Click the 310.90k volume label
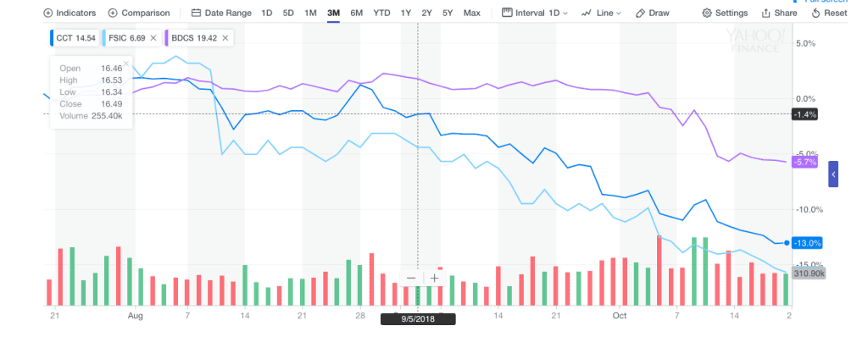This screenshot has width=868, height=337. point(810,273)
